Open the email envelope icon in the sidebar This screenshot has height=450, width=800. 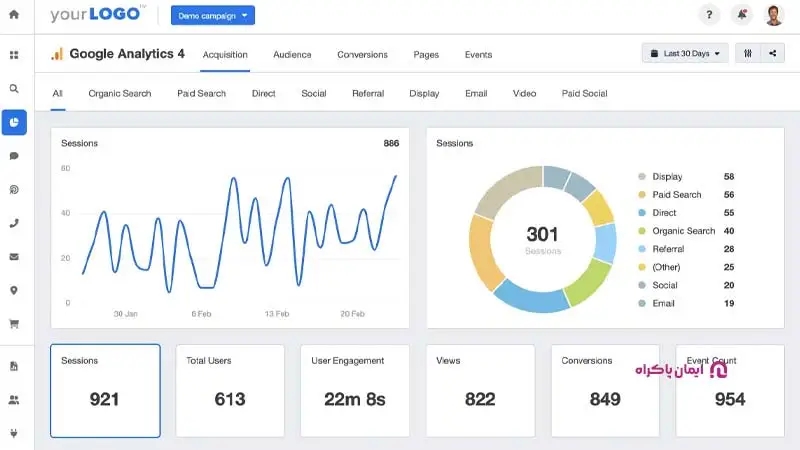[x=14, y=257]
